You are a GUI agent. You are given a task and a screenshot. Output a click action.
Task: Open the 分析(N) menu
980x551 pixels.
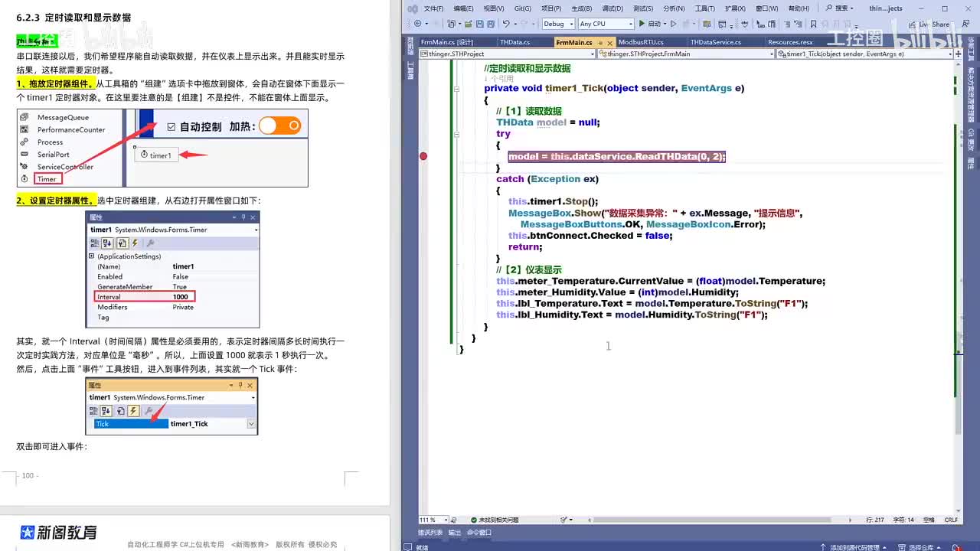(674, 8)
